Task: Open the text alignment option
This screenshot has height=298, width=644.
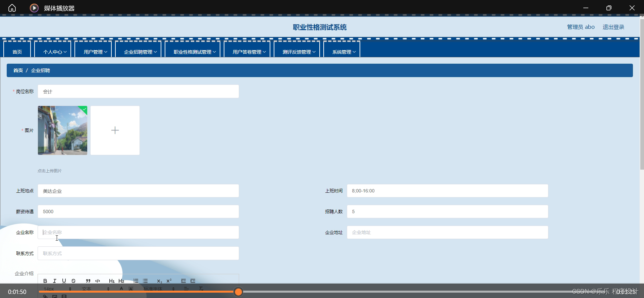Action: coord(186,289)
